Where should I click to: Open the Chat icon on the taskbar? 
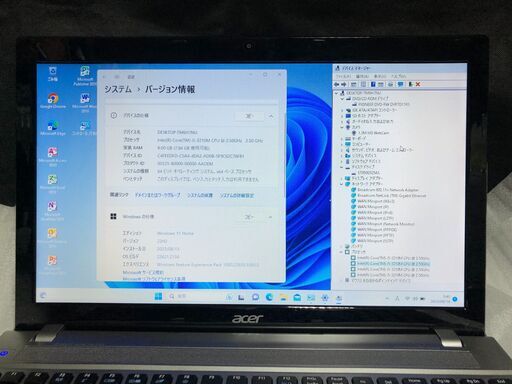pyautogui.click(x=255, y=297)
